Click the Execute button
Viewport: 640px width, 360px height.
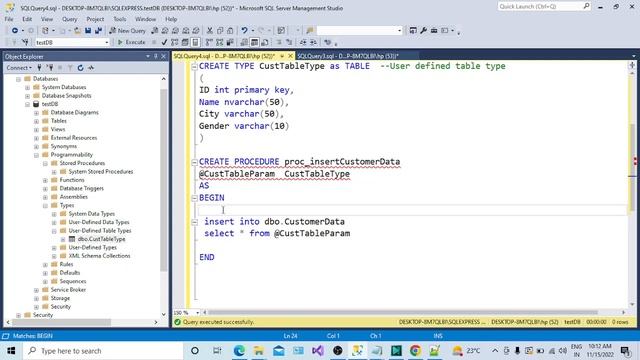(x=131, y=42)
